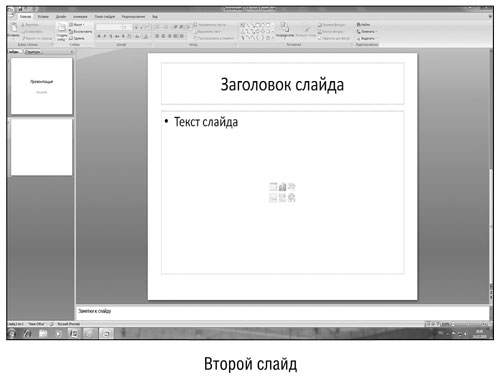Click the columns icon
This screenshot has width=500, height=376.
[182, 36]
